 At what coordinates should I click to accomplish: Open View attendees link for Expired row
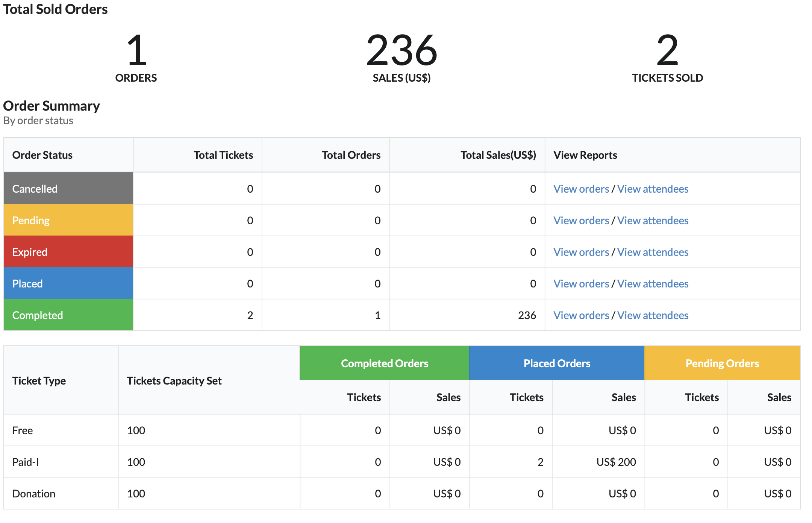pos(653,252)
